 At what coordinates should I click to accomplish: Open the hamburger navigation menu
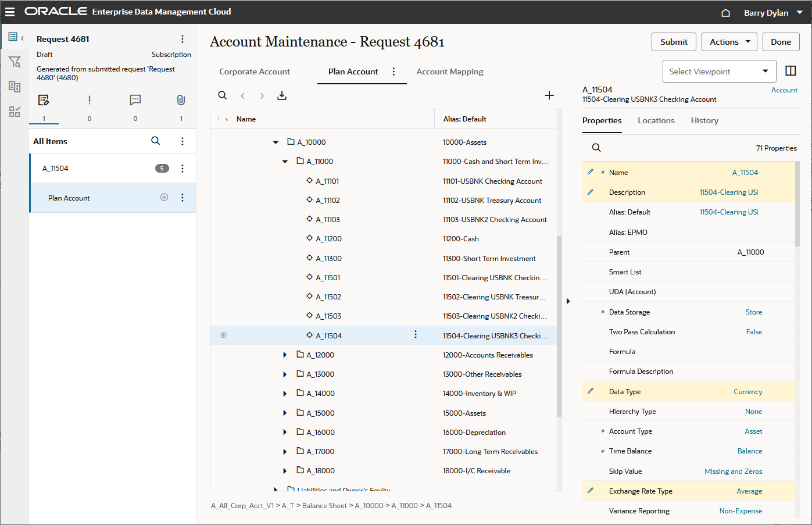tap(10, 12)
